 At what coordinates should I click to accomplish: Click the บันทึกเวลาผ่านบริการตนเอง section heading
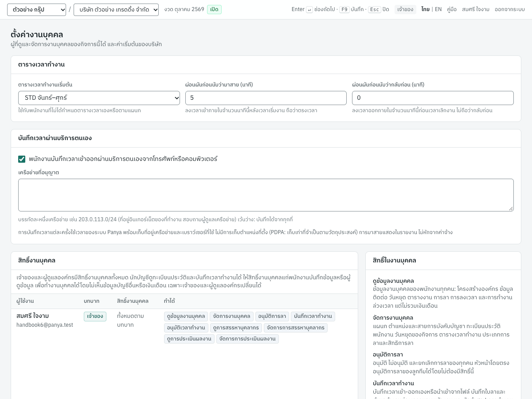[x=55, y=138]
